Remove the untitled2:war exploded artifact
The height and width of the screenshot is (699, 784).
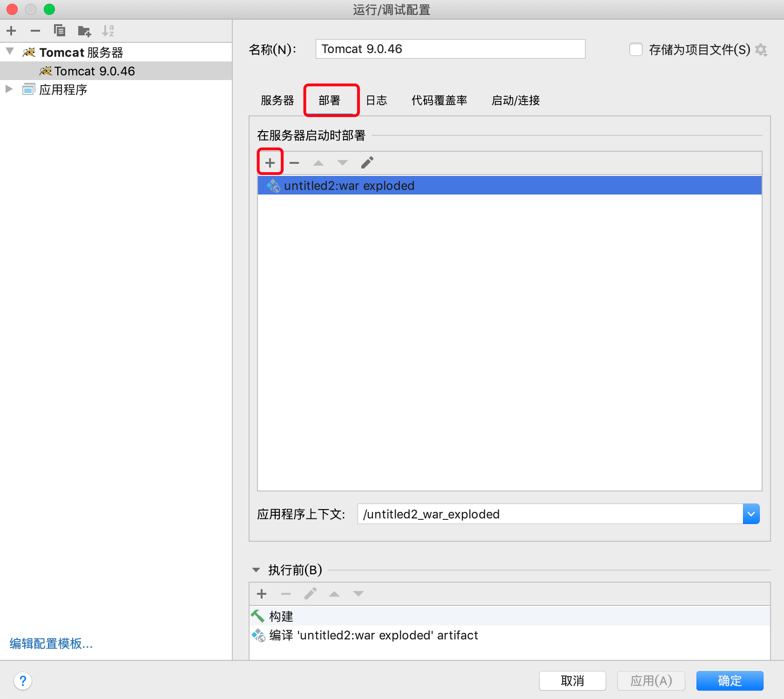point(294,162)
